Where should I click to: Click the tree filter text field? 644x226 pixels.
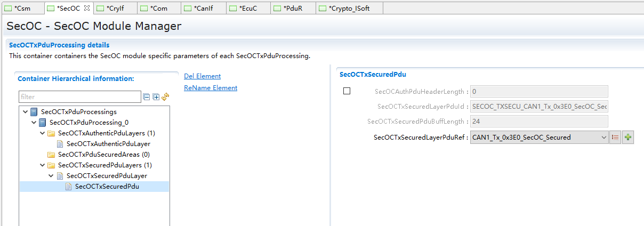[80, 97]
